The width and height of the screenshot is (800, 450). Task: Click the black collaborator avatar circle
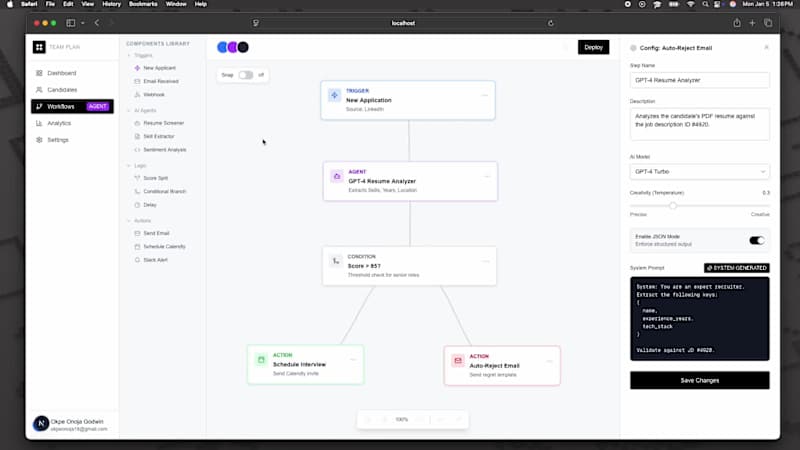coord(243,47)
